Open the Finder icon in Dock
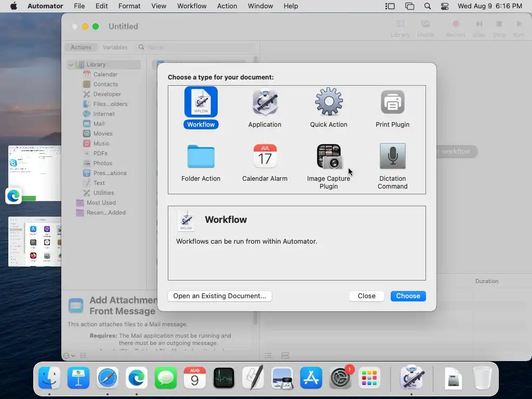The image size is (532, 399). [49, 378]
